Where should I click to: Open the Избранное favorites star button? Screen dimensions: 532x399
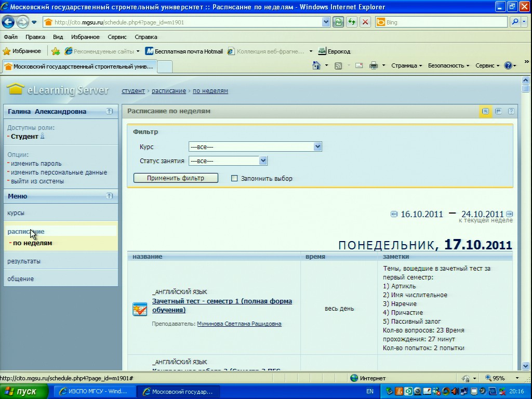click(x=22, y=51)
